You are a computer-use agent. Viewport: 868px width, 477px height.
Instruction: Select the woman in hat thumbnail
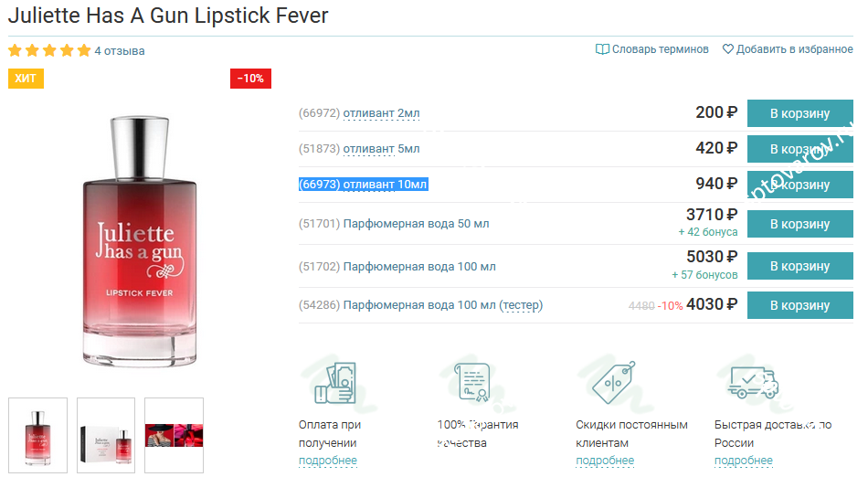174,436
